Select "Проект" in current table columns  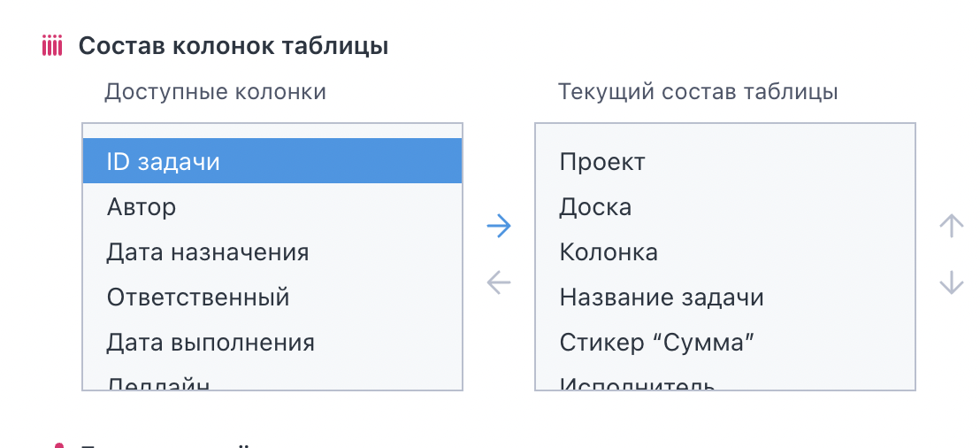(x=725, y=161)
